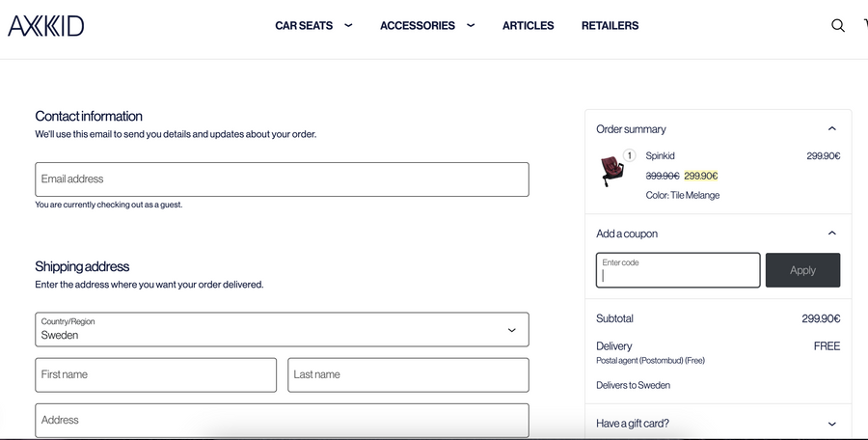Image resolution: width=868 pixels, height=440 pixels.
Task: Collapse the Add a coupon section
Action: 831,234
